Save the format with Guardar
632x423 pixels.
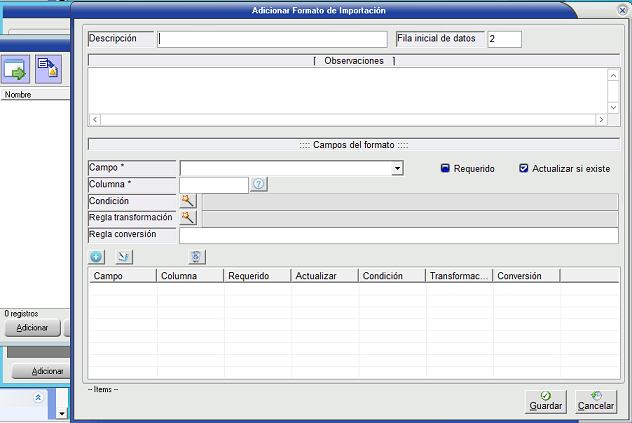546,401
